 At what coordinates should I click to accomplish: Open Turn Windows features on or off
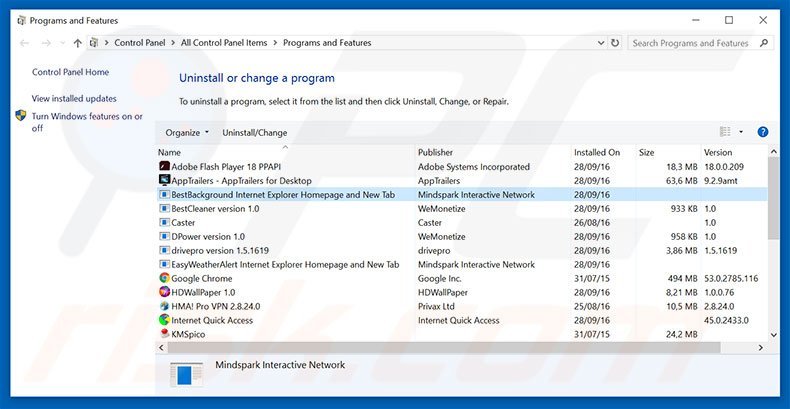click(x=87, y=122)
